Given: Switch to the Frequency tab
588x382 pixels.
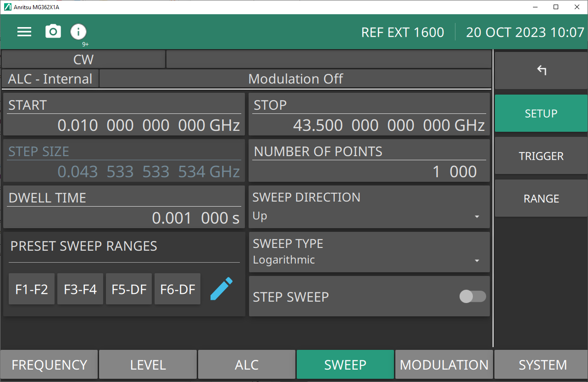Looking at the screenshot, I should pos(49,365).
